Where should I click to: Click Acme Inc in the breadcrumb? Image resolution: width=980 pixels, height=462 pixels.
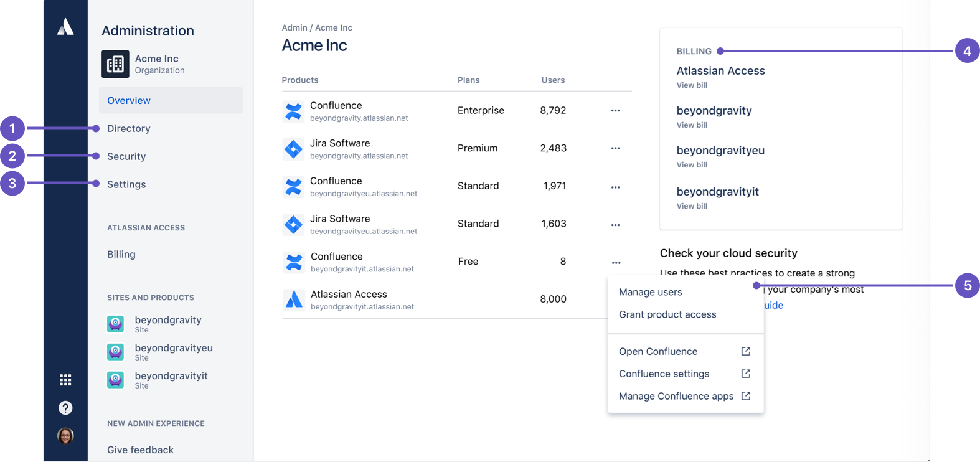pyautogui.click(x=334, y=27)
